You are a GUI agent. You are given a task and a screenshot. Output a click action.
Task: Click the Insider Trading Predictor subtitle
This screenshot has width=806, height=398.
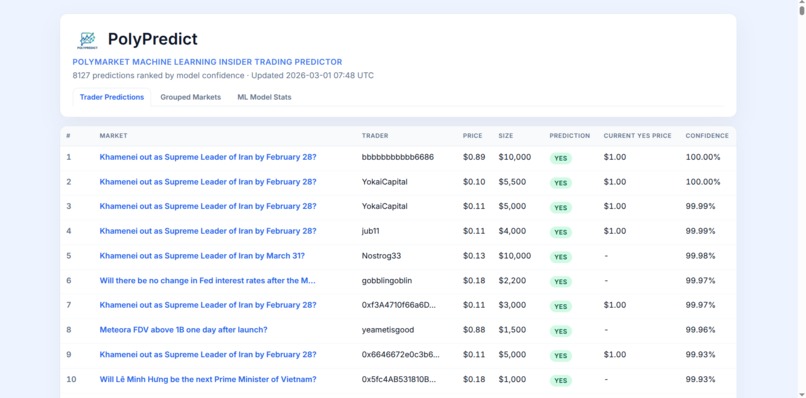click(x=207, y=62)
